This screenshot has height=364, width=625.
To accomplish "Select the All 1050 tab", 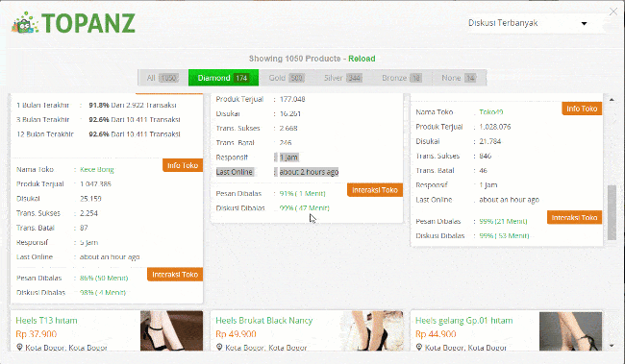I will 162,78.
